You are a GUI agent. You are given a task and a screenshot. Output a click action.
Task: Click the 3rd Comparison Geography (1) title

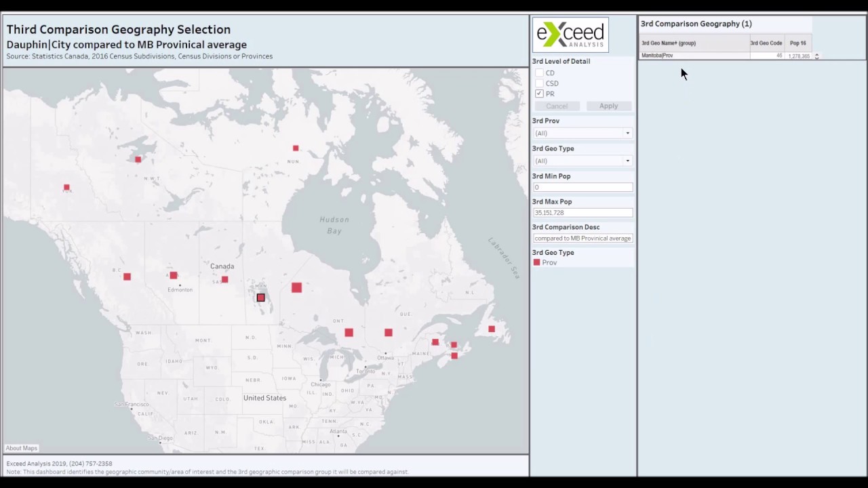pos(696,24)
